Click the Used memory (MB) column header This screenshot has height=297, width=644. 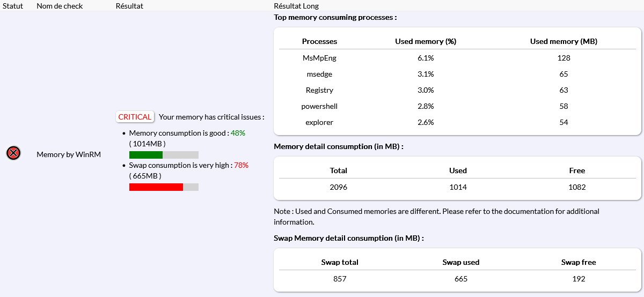(563, 41)
